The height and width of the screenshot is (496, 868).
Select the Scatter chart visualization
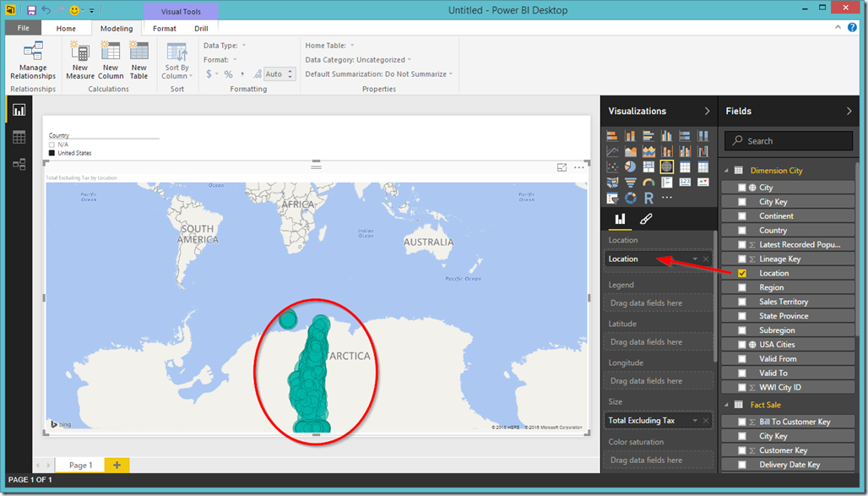[x=612, y=166]
